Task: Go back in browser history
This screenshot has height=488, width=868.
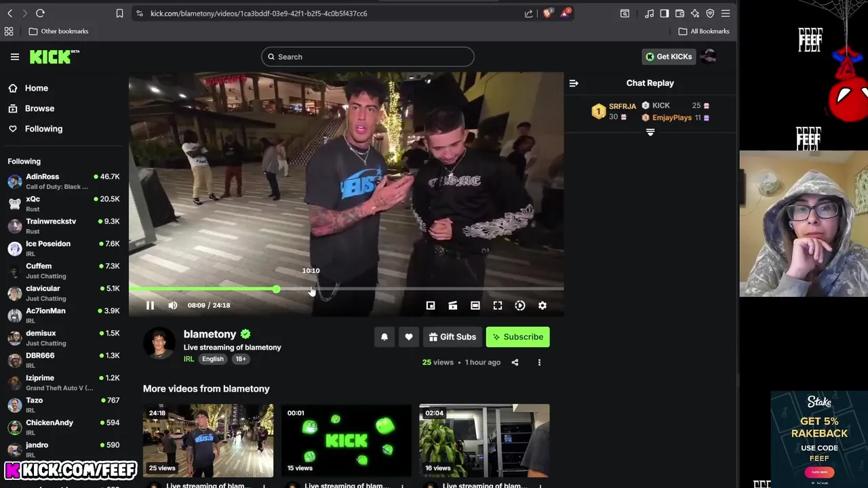Action: (9, 14)
